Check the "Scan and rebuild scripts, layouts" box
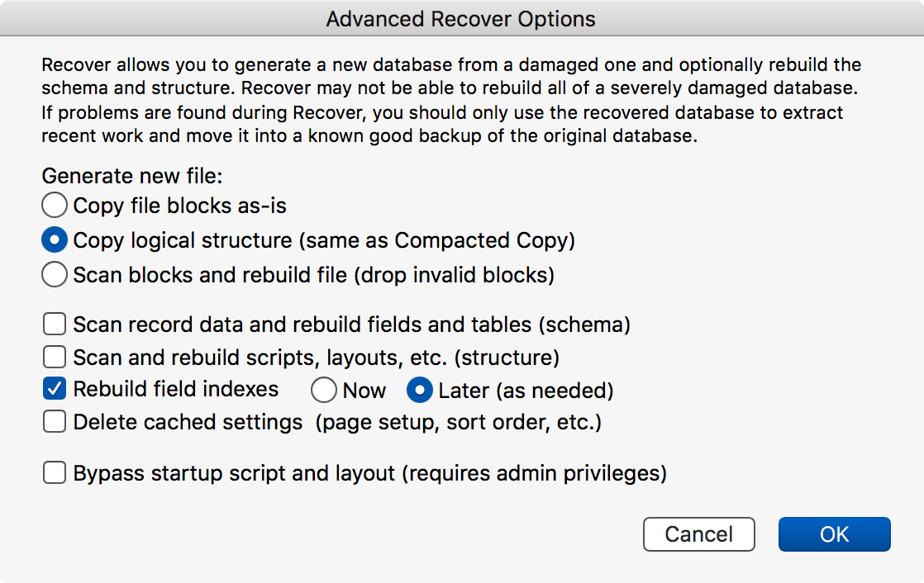This screenshot has height=583, width=924. [x=55, y=358]
